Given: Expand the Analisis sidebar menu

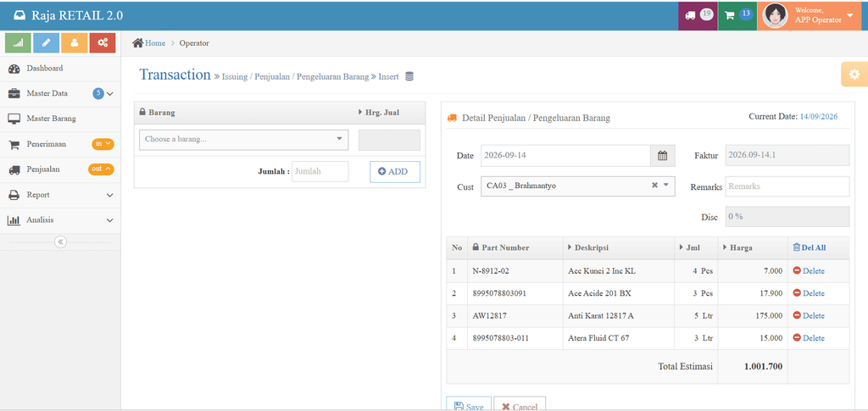Looking at the screenshot, I should (x=60, y=220).
